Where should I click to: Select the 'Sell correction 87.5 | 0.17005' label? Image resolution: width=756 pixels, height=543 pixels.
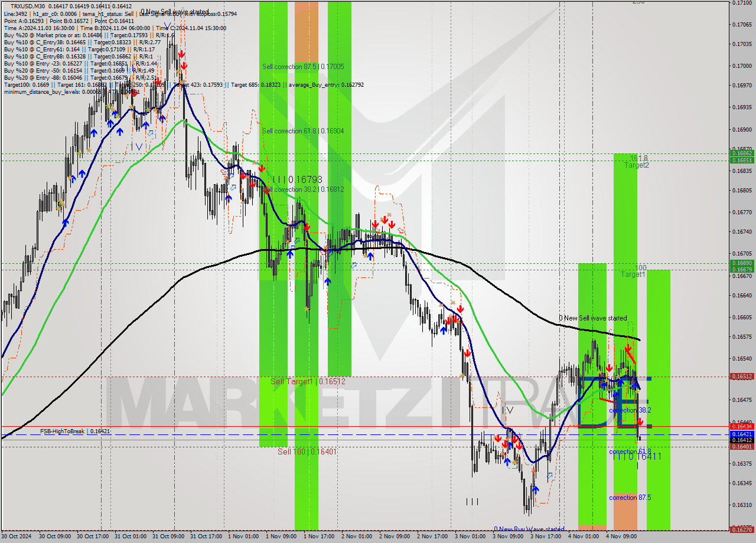[303, 67]
